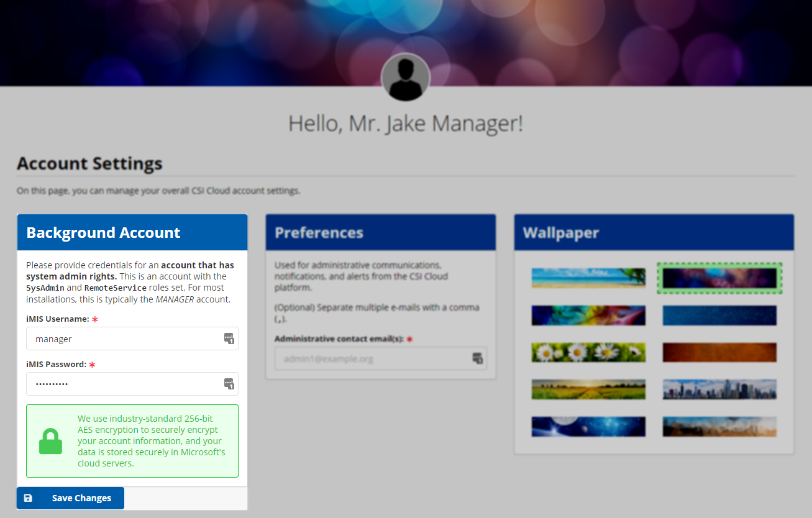
Task: Choose the golden wheat field wallpaper
Action: coord(719,427)
